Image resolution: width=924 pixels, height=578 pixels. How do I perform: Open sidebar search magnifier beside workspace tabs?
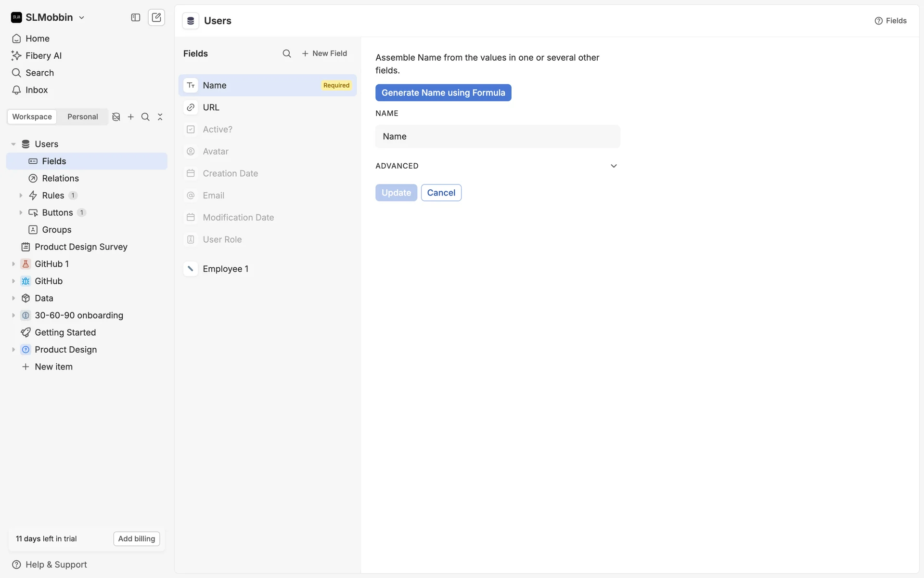[x=145, y=117]
